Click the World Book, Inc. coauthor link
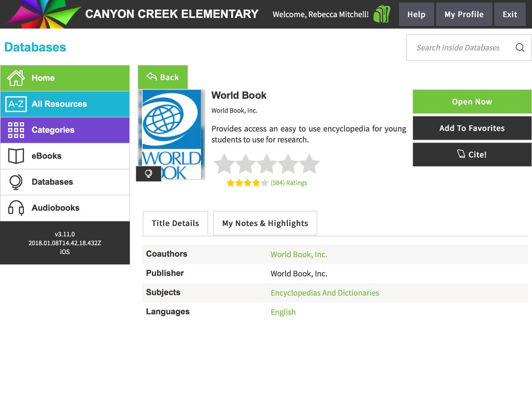 tap(299, 254)
